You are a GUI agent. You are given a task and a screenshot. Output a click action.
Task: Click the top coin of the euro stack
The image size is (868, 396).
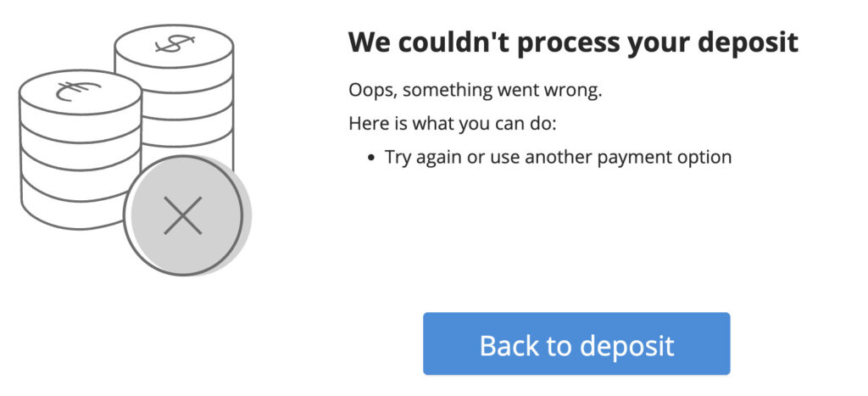tap(80, 93)
